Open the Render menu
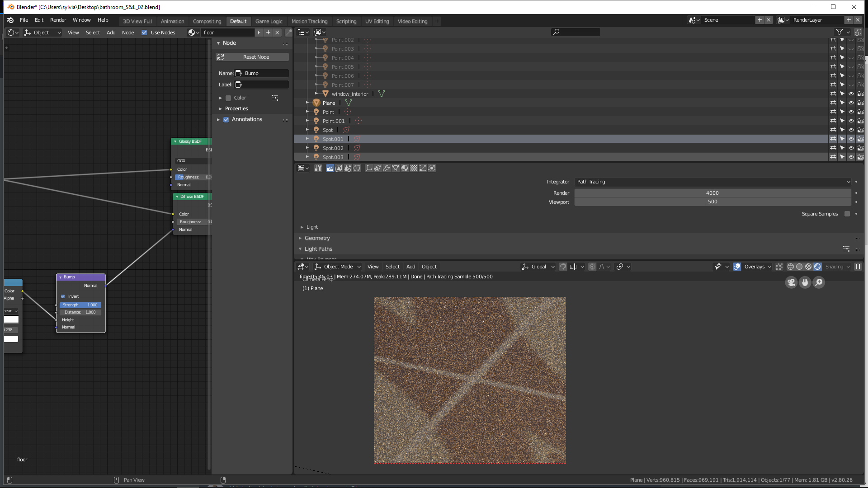This screenshot has width=868, height=488. (58, 20)
